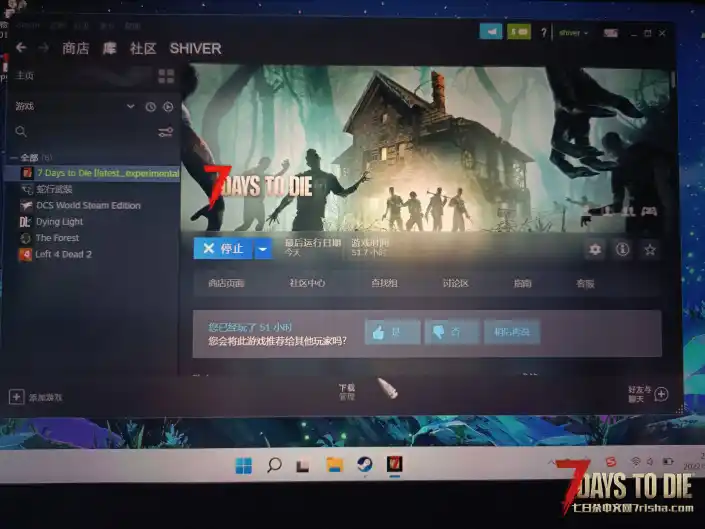
Task: Open the help question mark
Action: pos(544,32)
